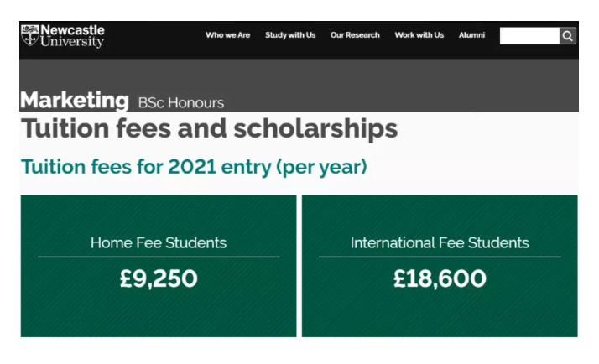Click the Newcastle University wordmark text
Image resolution: width=599 pixels, height=364 pixels.
(x=73, y=36)
